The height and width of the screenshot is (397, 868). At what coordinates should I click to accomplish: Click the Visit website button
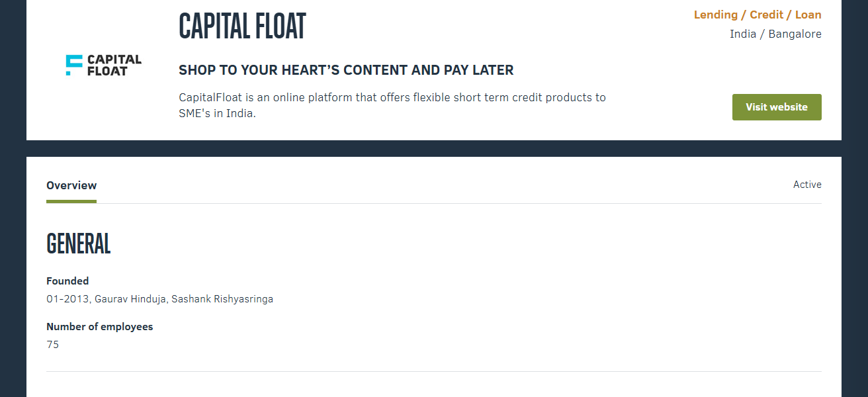776,107
